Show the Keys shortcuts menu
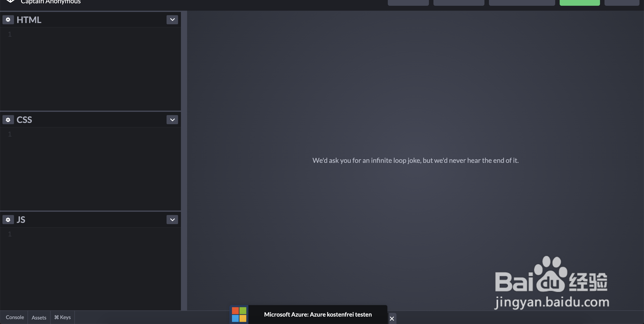Viewport: 644px width, 324px height. [x=63, y=317]
